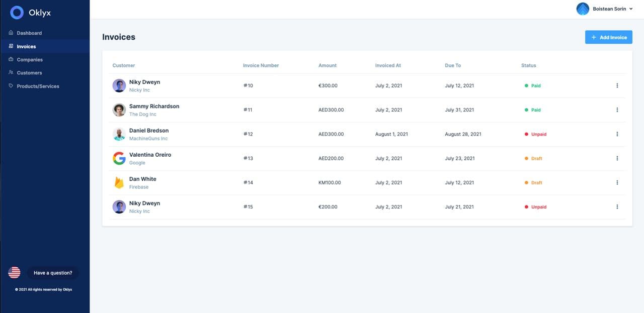Click company name The Dog Inc

click(143, 114)
